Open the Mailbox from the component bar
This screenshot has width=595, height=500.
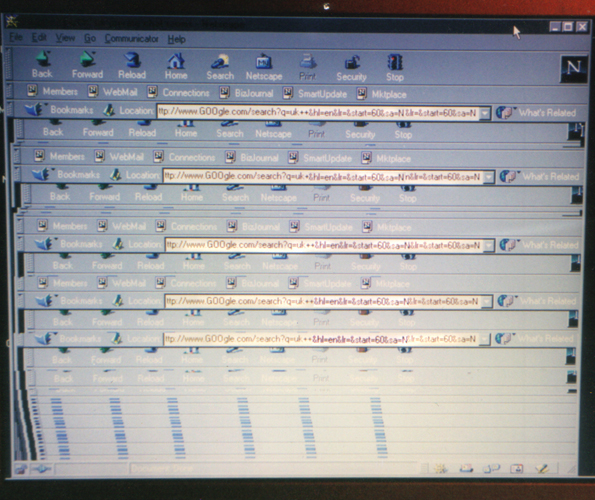466,469
